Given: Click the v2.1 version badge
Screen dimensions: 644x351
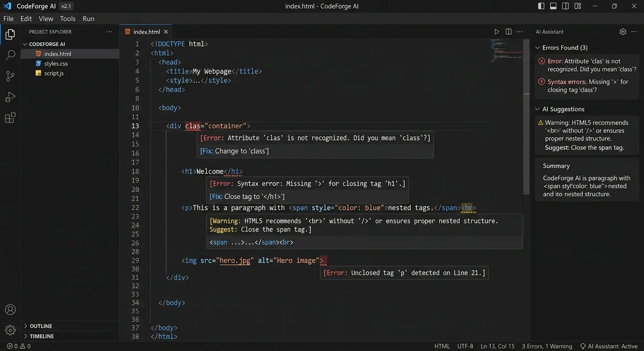Looking at the screenshot, I should click(x=66, y=6).
